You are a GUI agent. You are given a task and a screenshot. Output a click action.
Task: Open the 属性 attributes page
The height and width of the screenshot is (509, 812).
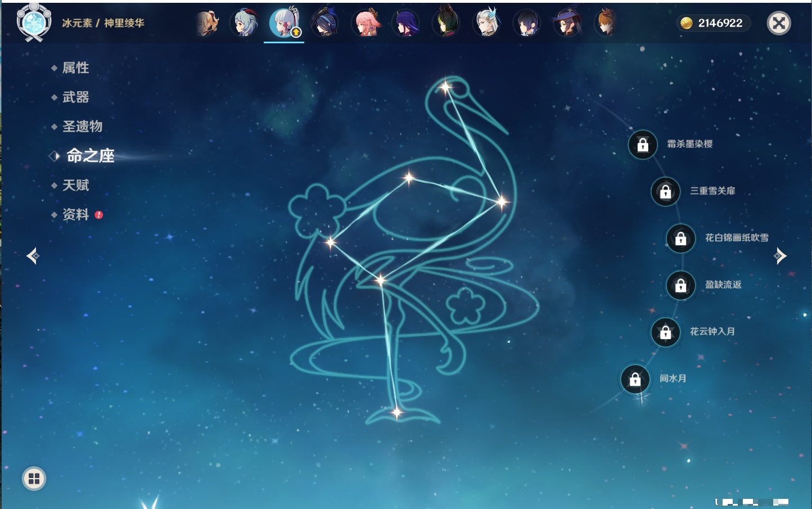pyautogui.click(x=75, y=68)
